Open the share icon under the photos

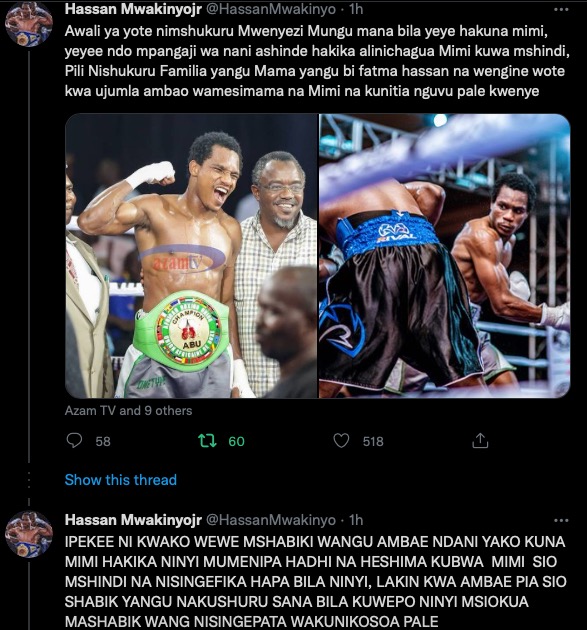480,441
